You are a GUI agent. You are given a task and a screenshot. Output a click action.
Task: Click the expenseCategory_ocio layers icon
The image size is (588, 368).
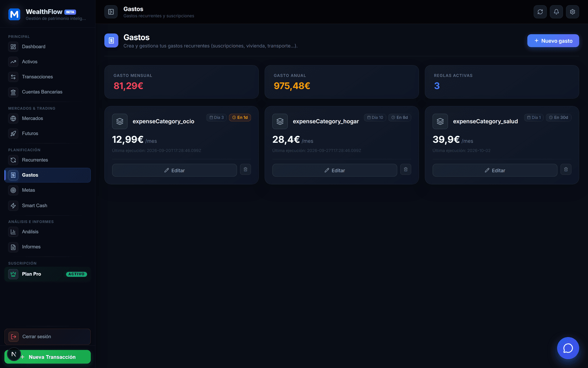tap(120, 121)
